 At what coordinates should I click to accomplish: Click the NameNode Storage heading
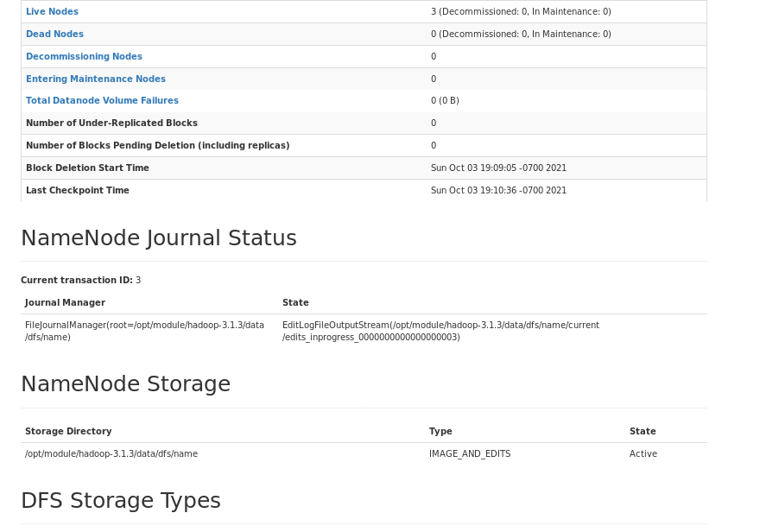click(x=125, y=383)
